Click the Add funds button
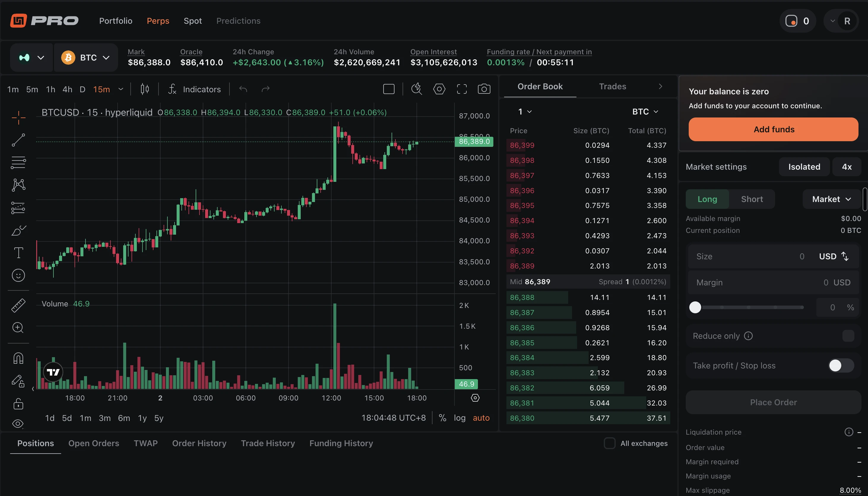868x496 pixels. pos(773,129)
